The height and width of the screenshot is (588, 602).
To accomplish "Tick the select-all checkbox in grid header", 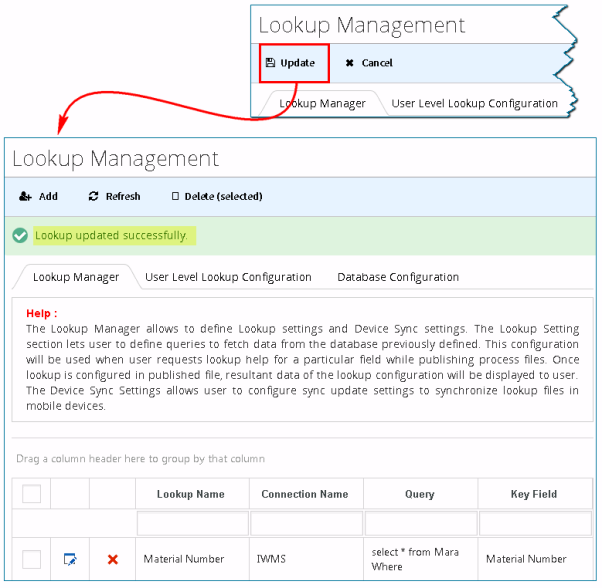I will tap(31, 494).
